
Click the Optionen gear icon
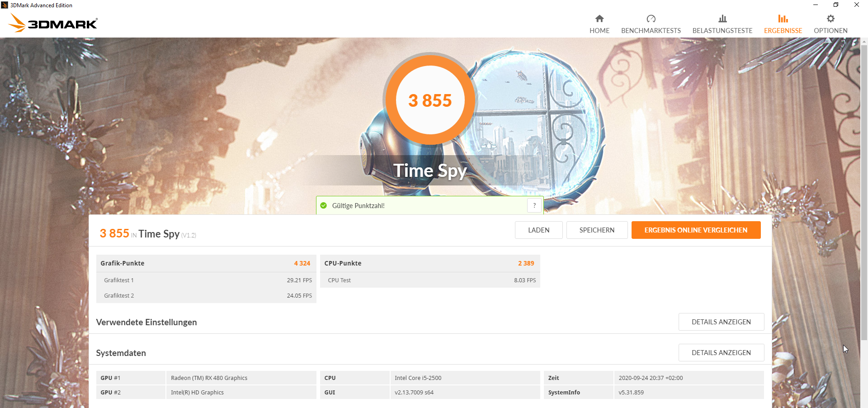click(x=830, y=19)
